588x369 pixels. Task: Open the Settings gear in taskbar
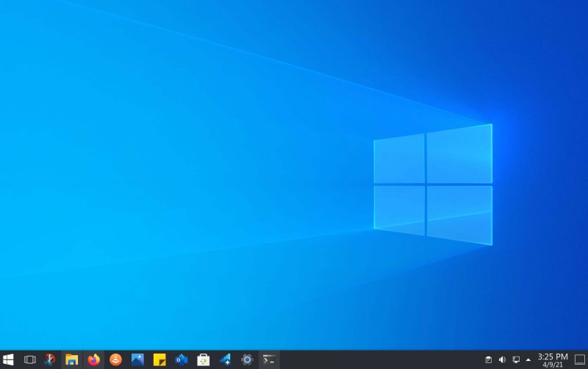pos(247,359)
